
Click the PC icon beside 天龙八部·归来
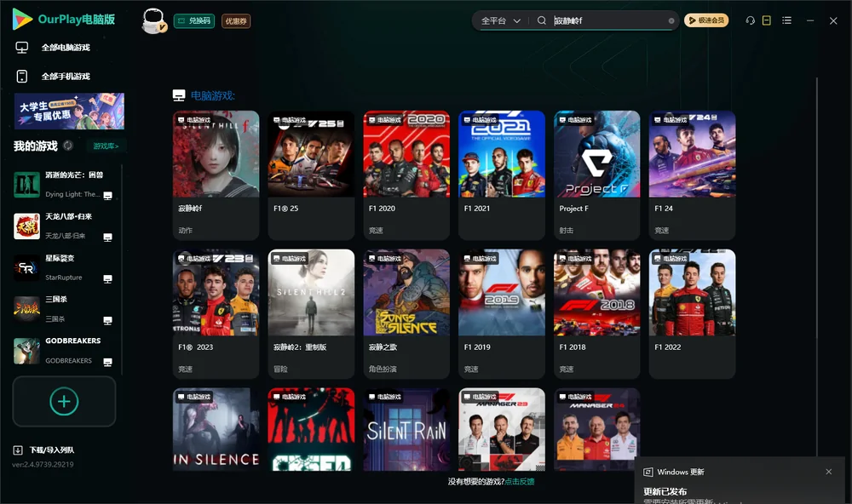tap(107, 238)
